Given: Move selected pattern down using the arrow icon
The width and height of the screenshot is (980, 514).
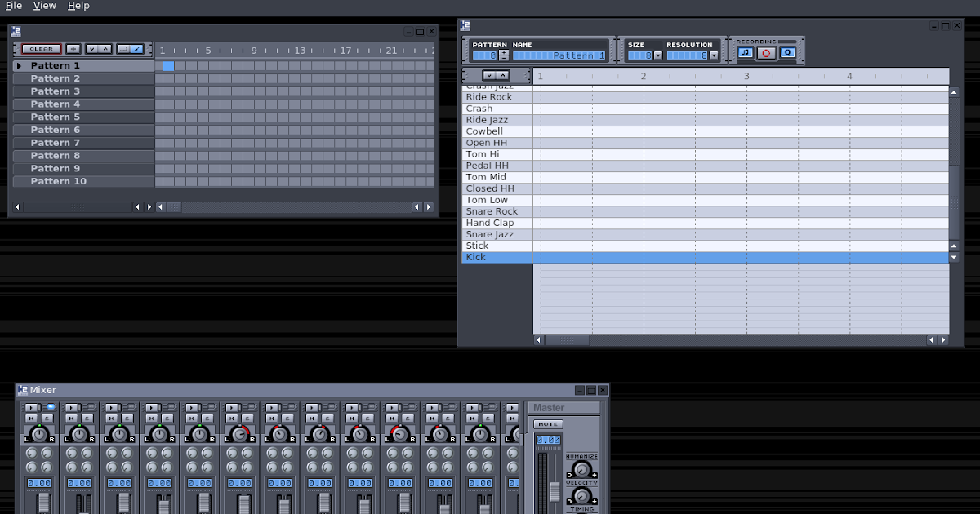Looking at the screenshot, I should point(92,49).
